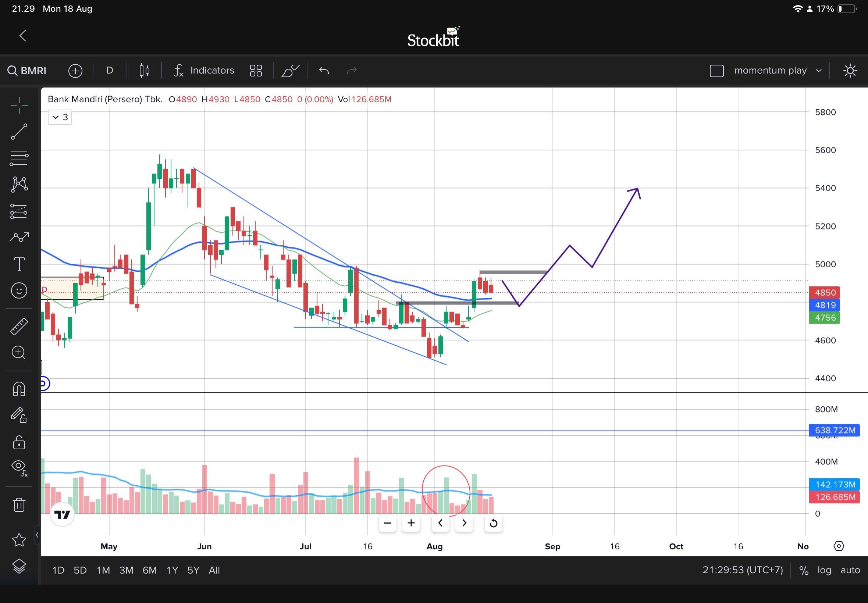
Task: Open the candlestick chart style menu
Action: pyautogui.click(x=144, y=71)
